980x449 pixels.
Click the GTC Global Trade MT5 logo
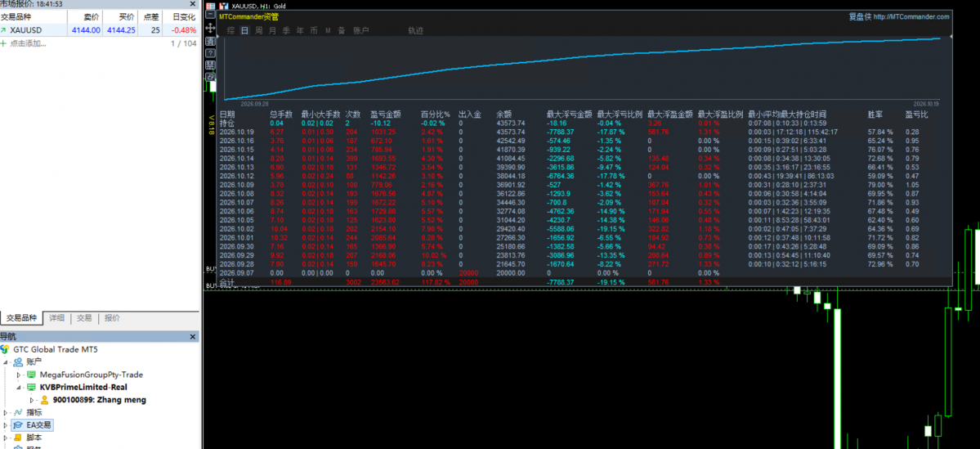[x=5, y=349]
